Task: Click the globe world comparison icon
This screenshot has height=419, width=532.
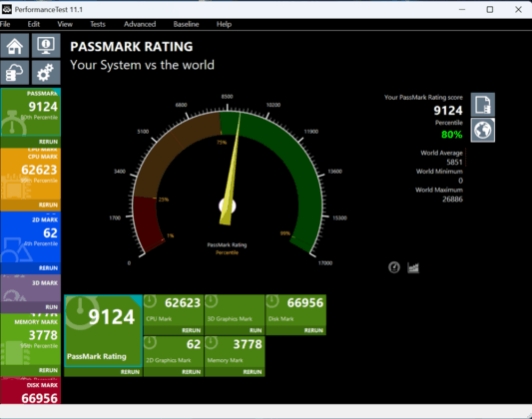Action: [482, 130]
